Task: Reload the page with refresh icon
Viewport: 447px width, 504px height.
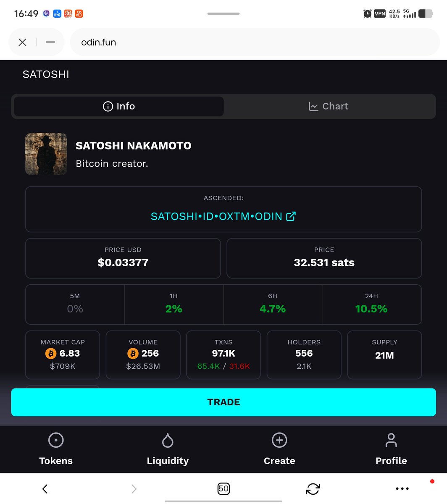Action: [x=313, y=488]
